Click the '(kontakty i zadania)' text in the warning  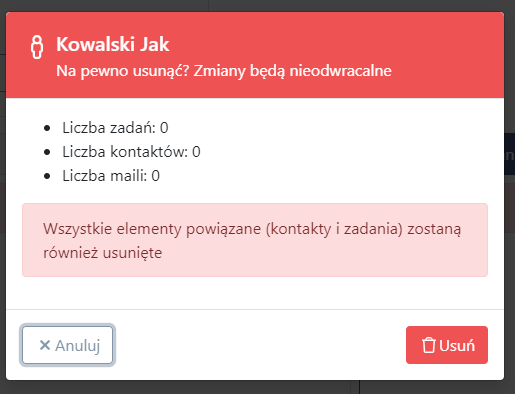(334, 229)
